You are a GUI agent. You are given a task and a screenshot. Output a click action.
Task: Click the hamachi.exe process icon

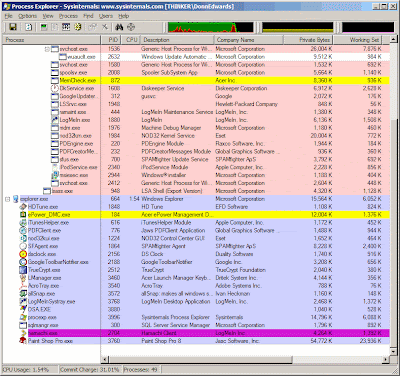[x=23, y=333]
